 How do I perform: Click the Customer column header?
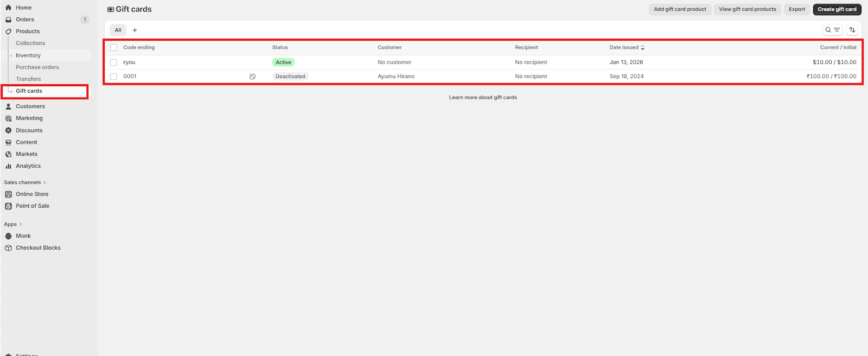coord(390,48)
